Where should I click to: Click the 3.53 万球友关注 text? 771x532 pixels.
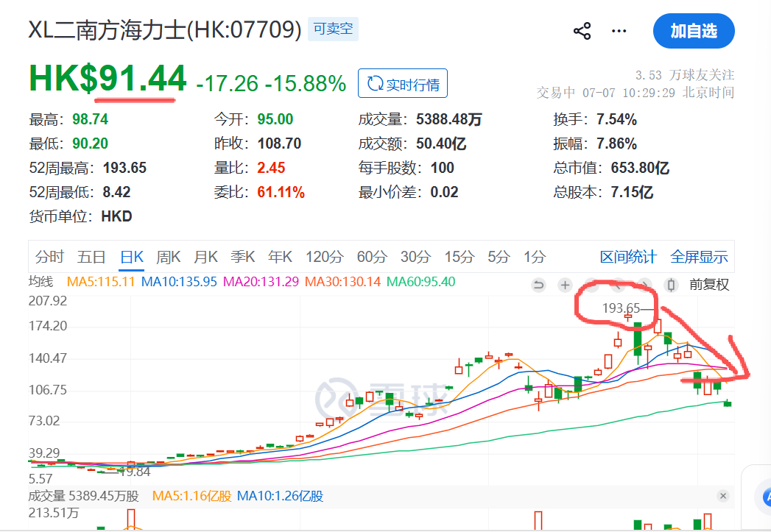tap(685, 75)
